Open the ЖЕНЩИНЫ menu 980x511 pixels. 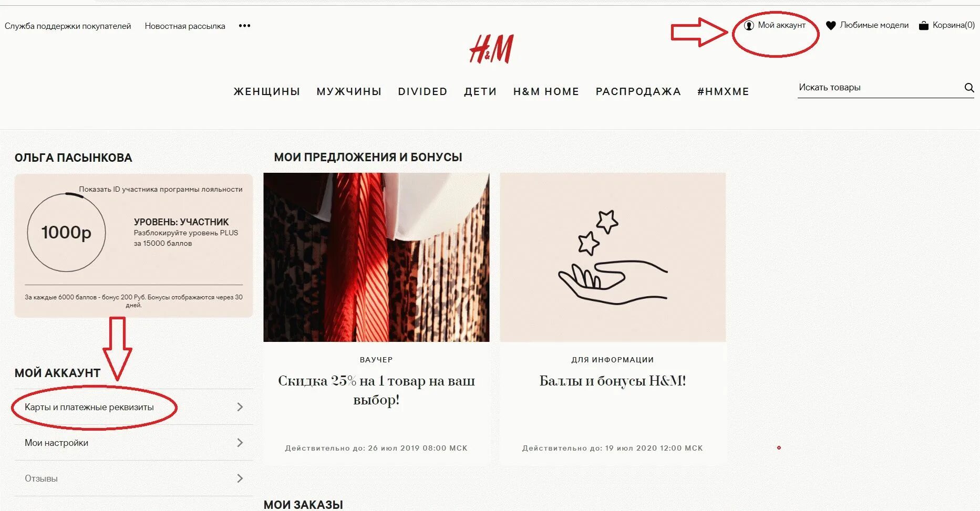[267, 91]
